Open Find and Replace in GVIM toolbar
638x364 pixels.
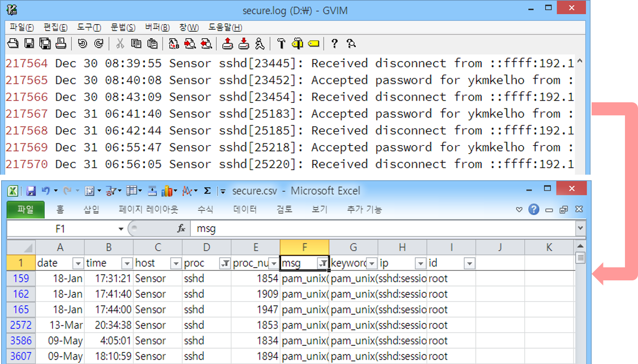[x=174, y=44]
